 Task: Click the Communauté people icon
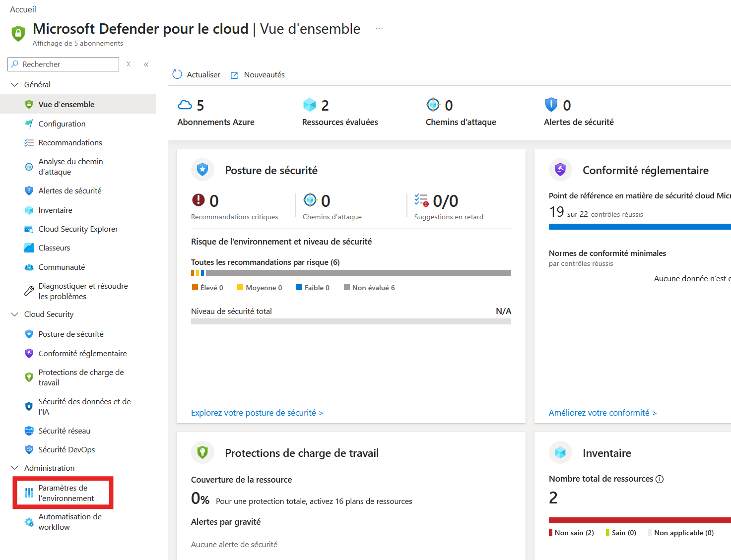coord(29,267)
